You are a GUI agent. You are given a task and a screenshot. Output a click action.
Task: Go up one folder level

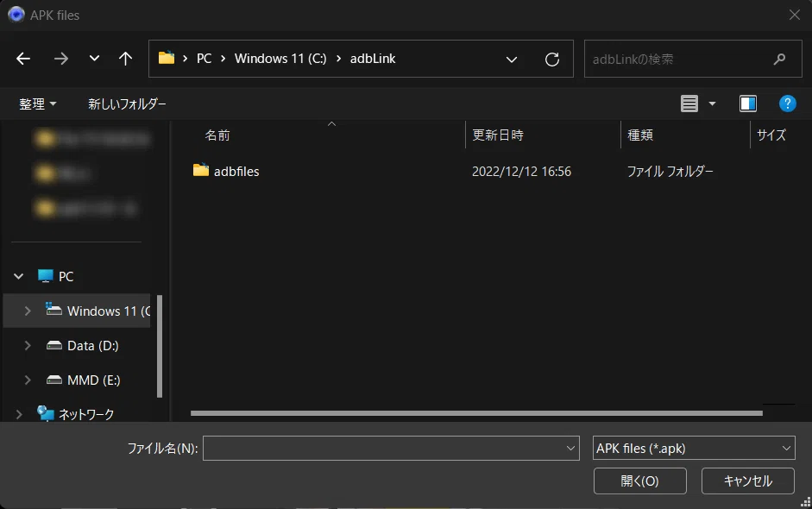pyautogui.click(x=125, y=59)
